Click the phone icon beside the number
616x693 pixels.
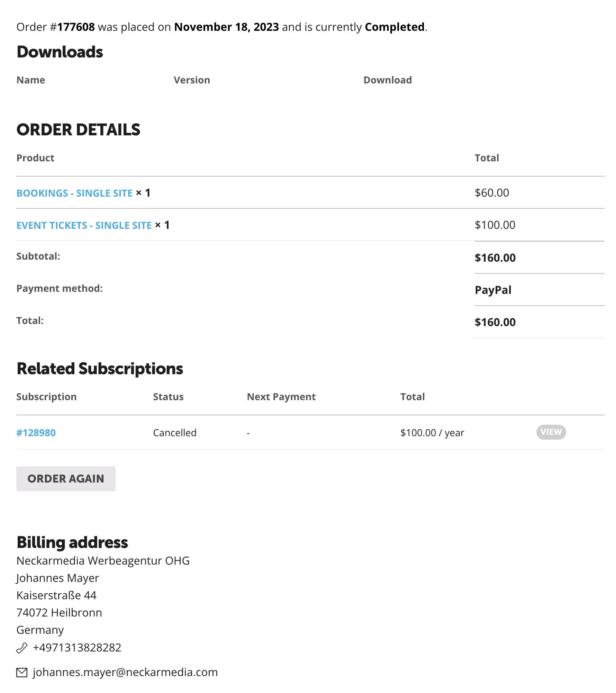22,648
